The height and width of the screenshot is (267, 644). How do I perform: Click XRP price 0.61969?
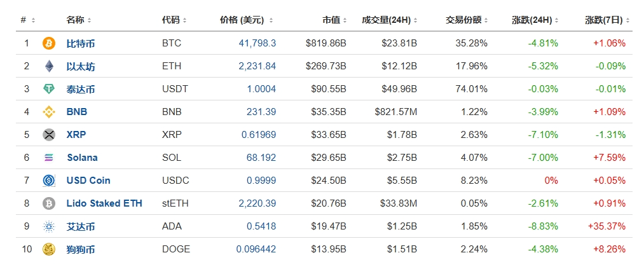(x=259, y=135)
